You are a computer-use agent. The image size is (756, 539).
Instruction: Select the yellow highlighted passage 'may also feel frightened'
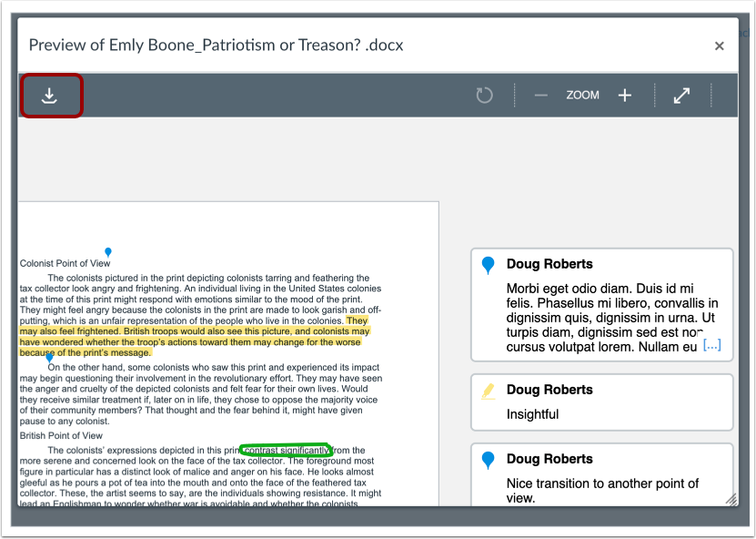tap(195, 337)
